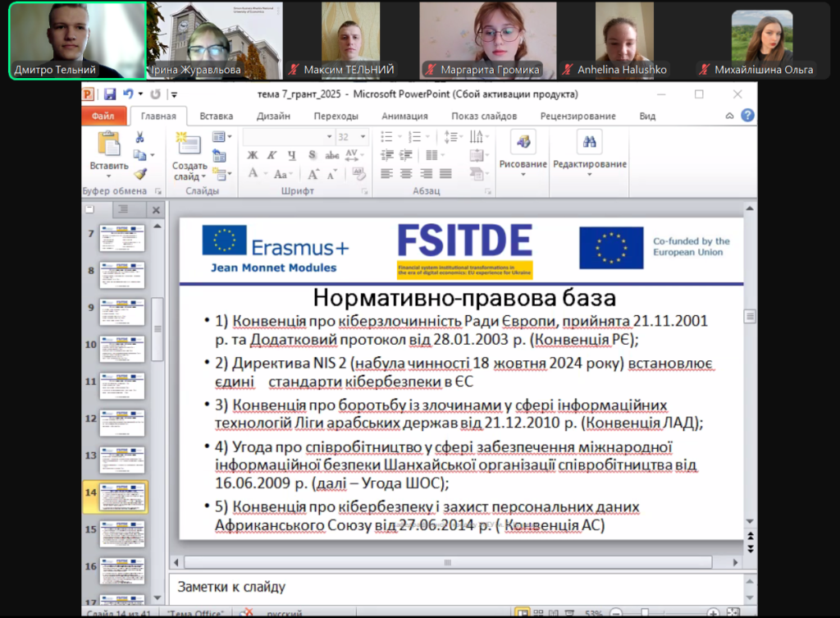Click the zoom slider handle in status bar
Viewport: 840px width, 618px height.
coord(645,612)
